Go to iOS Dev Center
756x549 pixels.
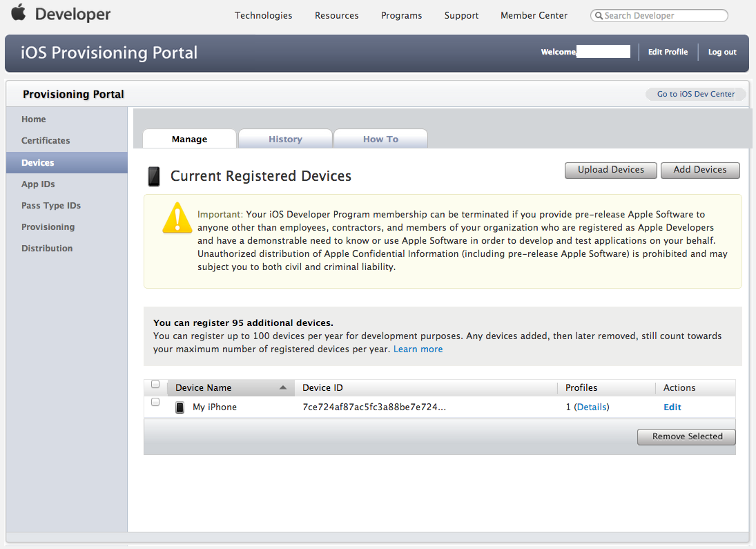[696, 94]
